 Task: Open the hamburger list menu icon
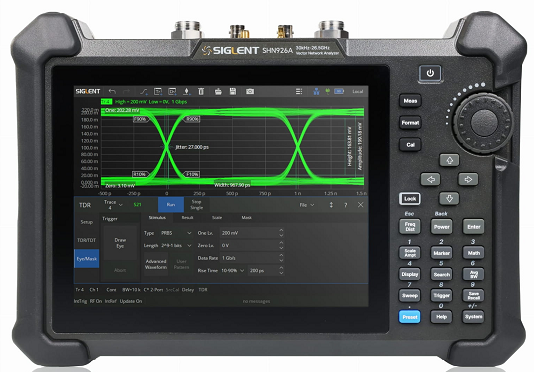(299, 91)
